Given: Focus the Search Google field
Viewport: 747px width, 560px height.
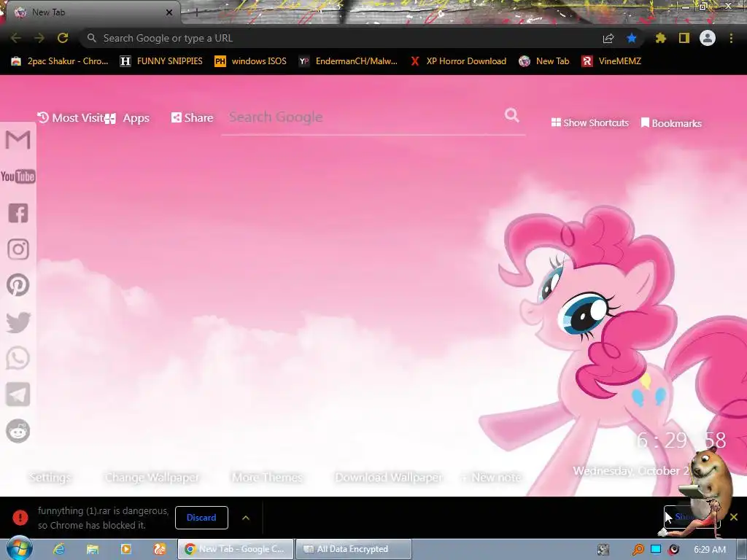Looking at the screenshot, I should pos(362,117).
